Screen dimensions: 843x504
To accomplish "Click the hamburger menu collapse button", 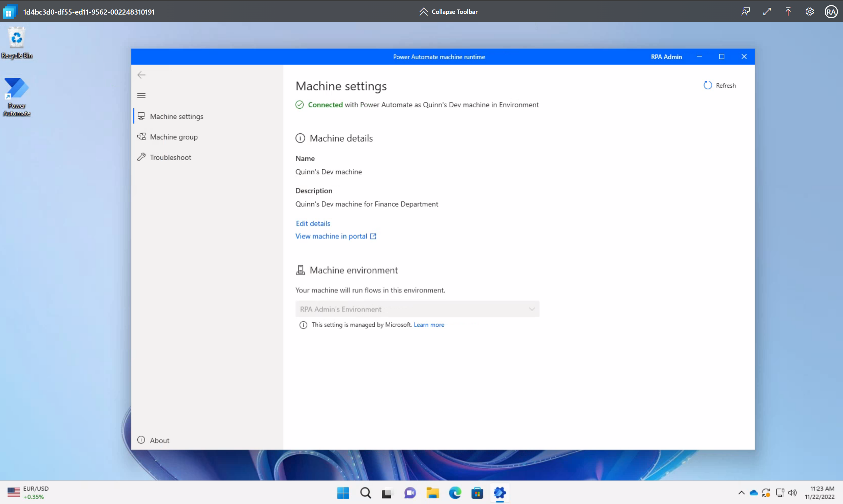I will (141, 96).
